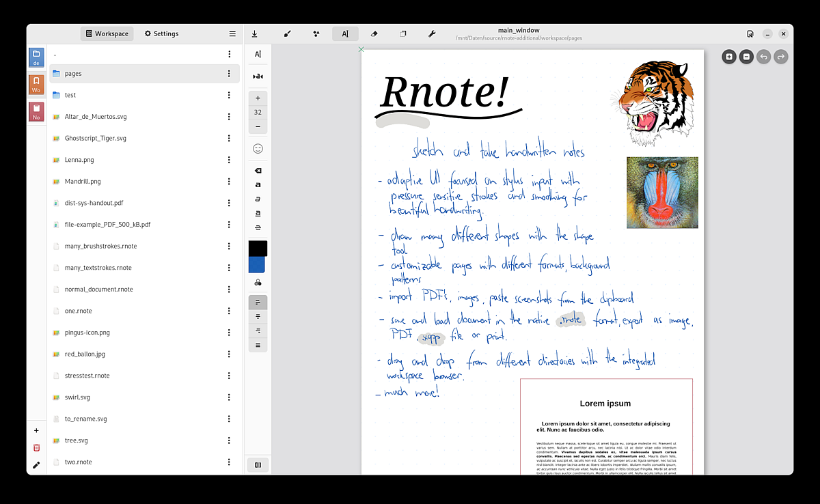820x504 pixels.
Task: Switch to the Workspace tab
Action: (108, 33)
